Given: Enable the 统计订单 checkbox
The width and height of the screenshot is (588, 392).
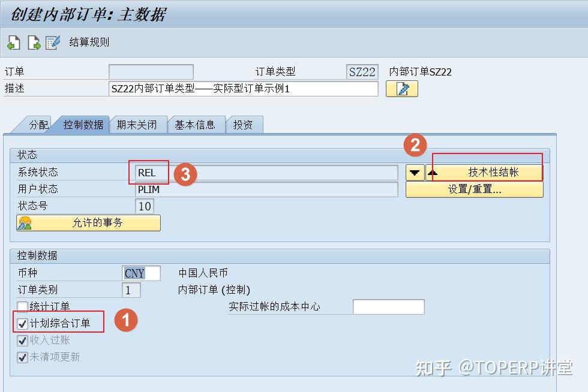Looking at the screenshot, I should [x=22, y=306].
